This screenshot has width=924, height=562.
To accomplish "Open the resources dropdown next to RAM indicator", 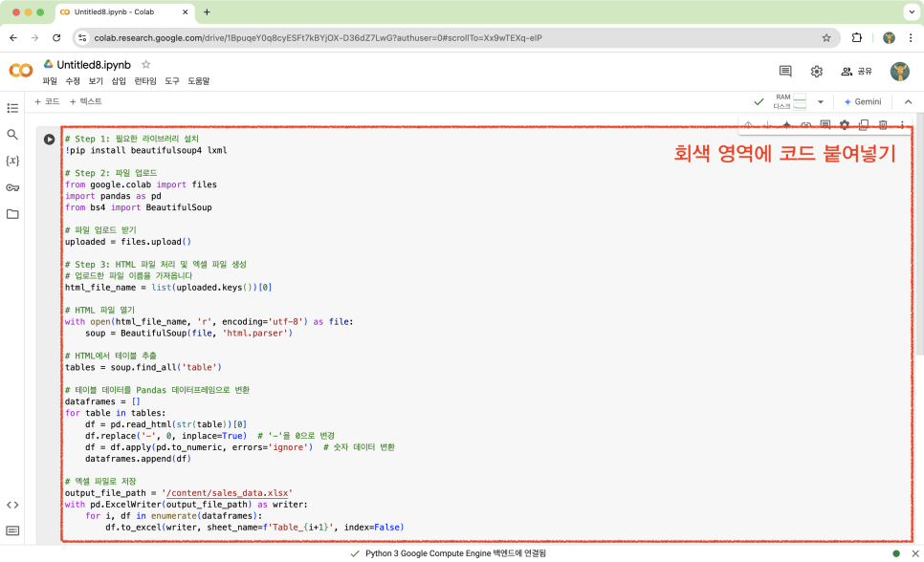I will click(x=819, y=101).
